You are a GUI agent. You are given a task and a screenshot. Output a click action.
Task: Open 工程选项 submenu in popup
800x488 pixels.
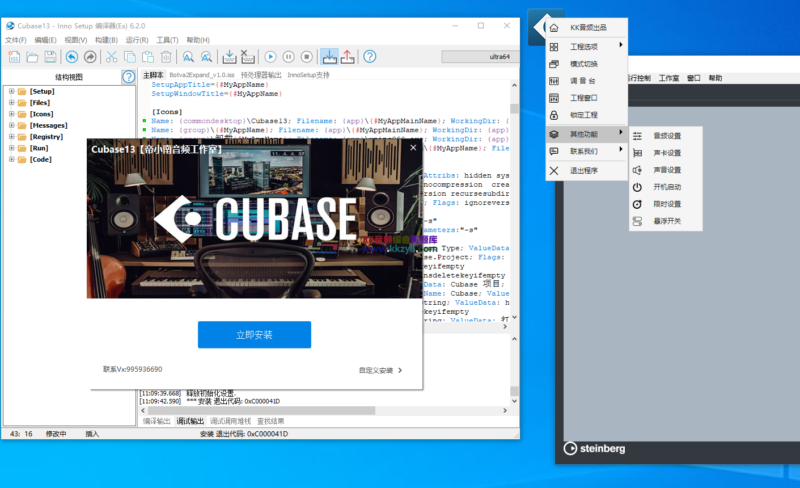[587, 46]
